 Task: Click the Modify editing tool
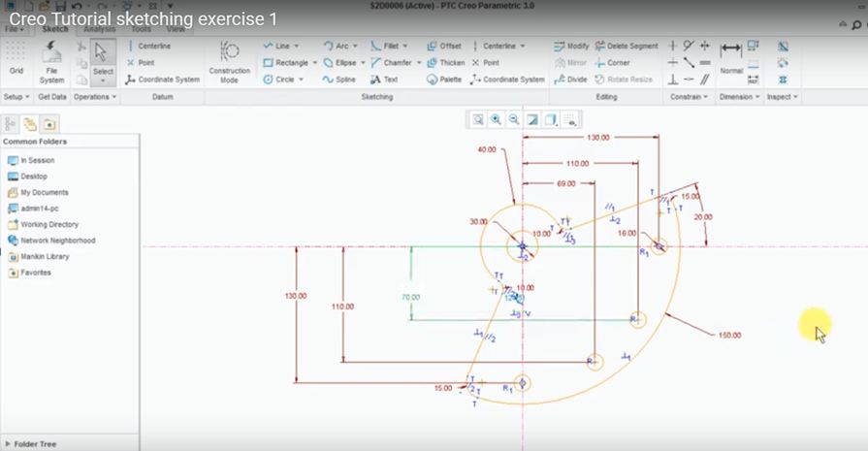tap(571, 46)
